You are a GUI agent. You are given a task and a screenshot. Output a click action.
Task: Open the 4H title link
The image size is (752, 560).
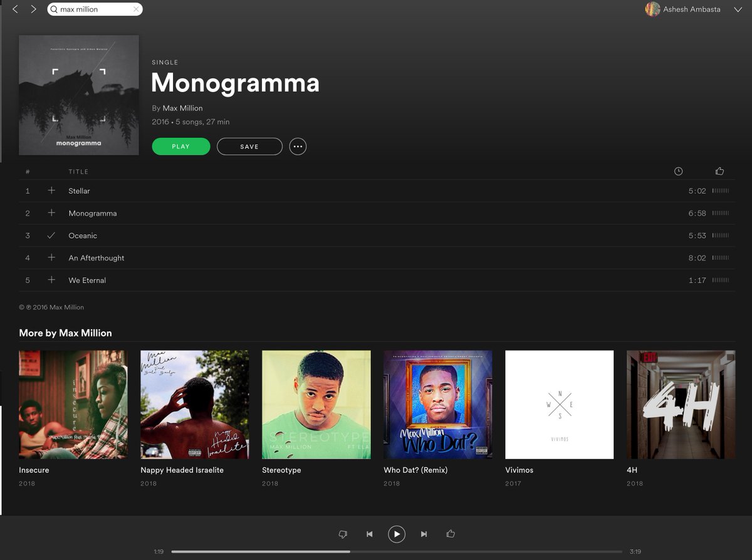[x=632, y=470]
